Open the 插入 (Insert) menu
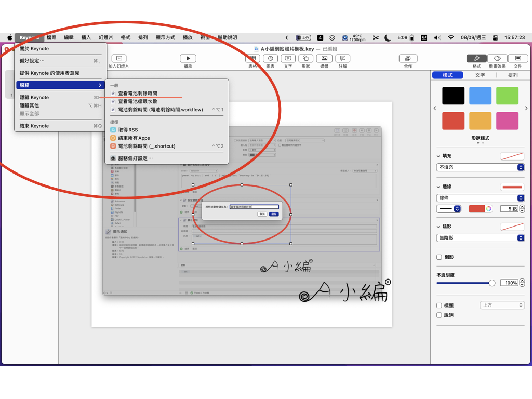 tap(86, 37)
